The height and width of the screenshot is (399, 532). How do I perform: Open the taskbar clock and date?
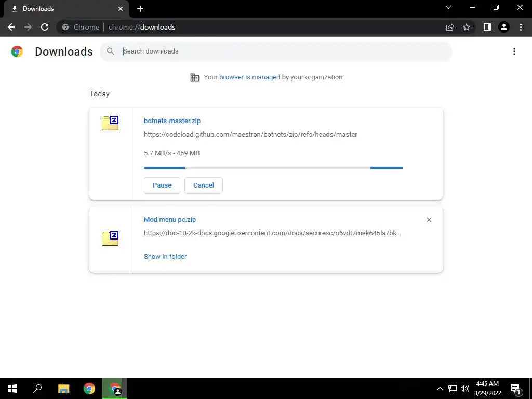point(487,389)
